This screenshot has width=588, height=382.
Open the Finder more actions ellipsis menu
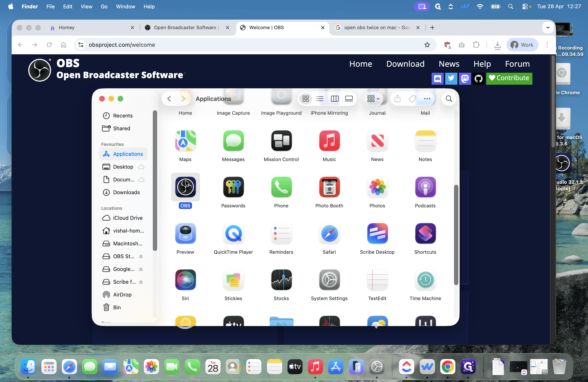tap(427, 99)
